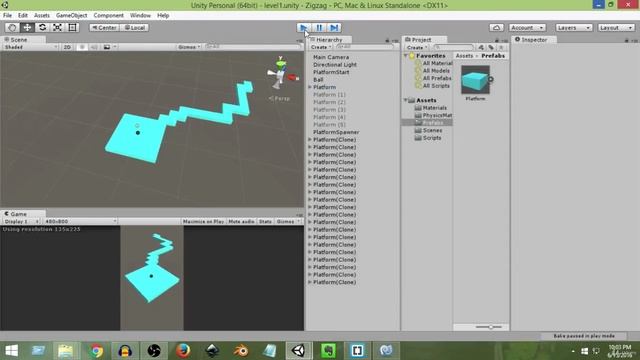Open the Cloud services icon
The width and height of the screenshot is (640, 360).
click(496, 27)
